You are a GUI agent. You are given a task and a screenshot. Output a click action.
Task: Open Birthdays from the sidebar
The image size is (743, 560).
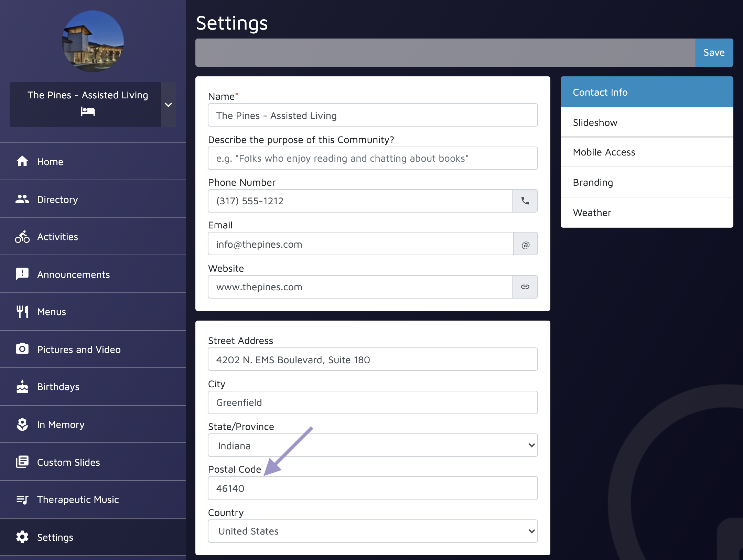(x=93, y=387)
